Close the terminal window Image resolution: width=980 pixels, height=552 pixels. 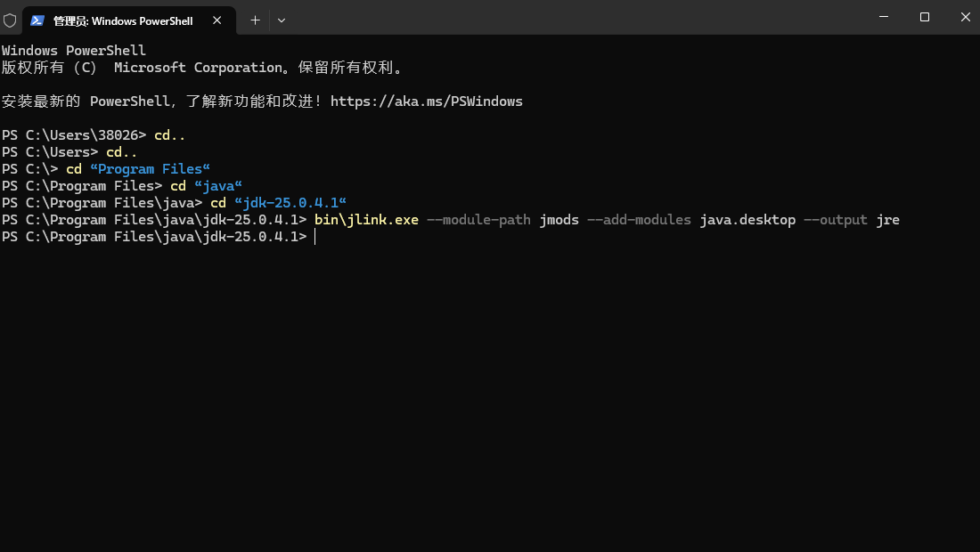965,17
